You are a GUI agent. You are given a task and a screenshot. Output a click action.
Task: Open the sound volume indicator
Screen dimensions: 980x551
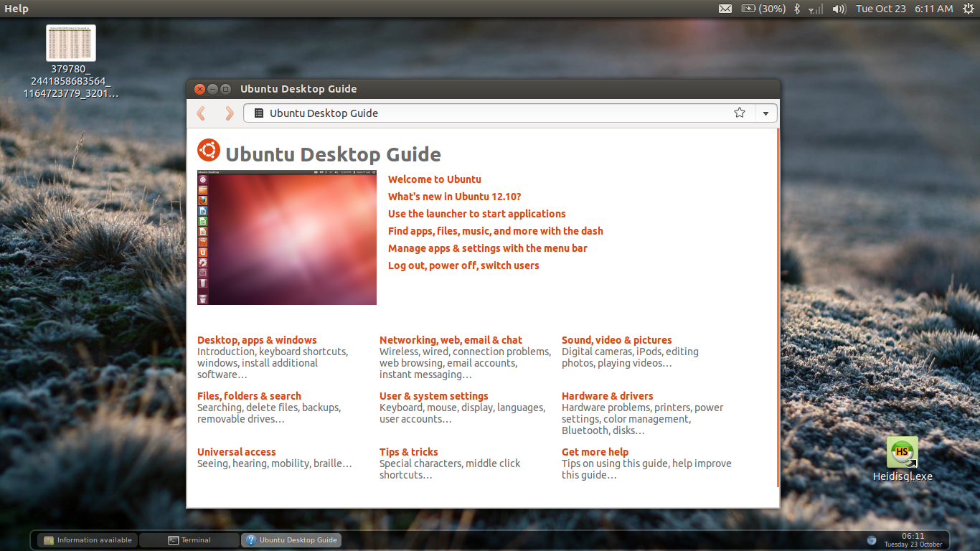[839, 9]
